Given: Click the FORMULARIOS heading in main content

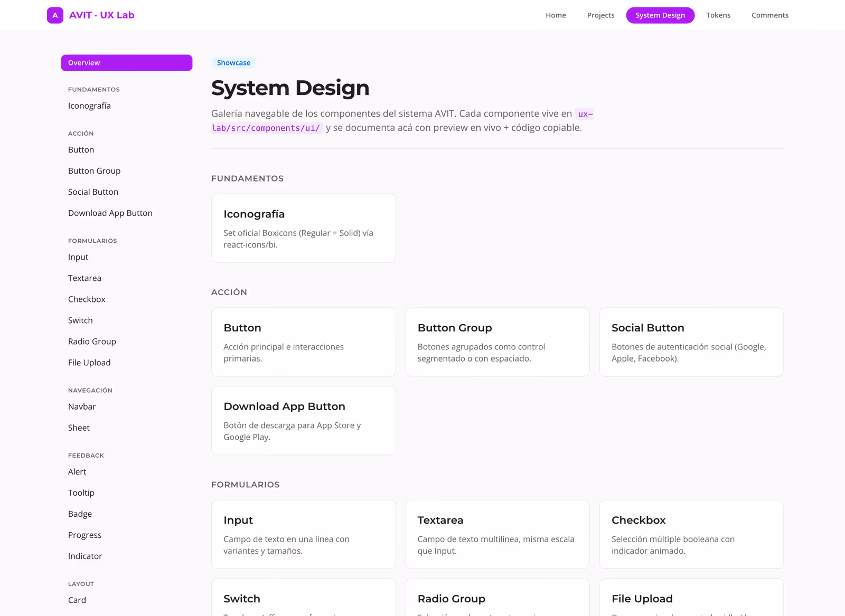Looking at the screenshot, I should [246, 485].
